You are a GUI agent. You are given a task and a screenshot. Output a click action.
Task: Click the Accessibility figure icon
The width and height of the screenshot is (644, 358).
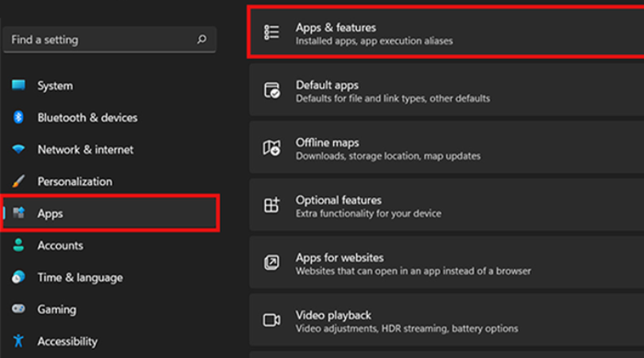18,341
